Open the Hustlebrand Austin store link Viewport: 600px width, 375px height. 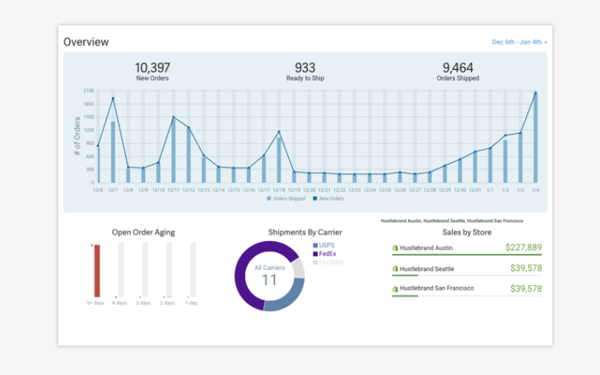pyautogui.click(x=426, y=248)
